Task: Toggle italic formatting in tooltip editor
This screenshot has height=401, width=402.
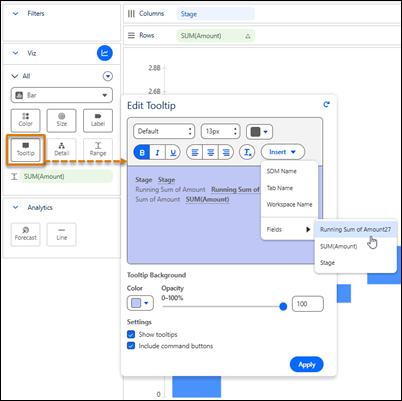Action: pyautogui.click(x=157, y=152)
